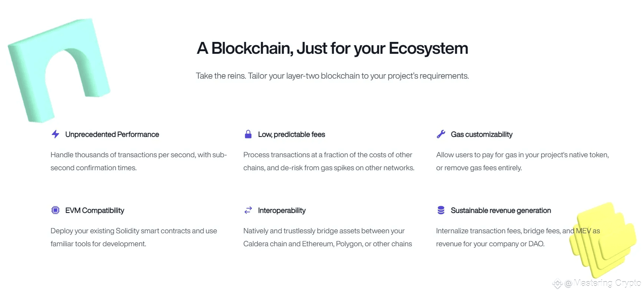The image size is (644, 293).
Task: Click the sub-second confirmation times description
Action: 139,161
